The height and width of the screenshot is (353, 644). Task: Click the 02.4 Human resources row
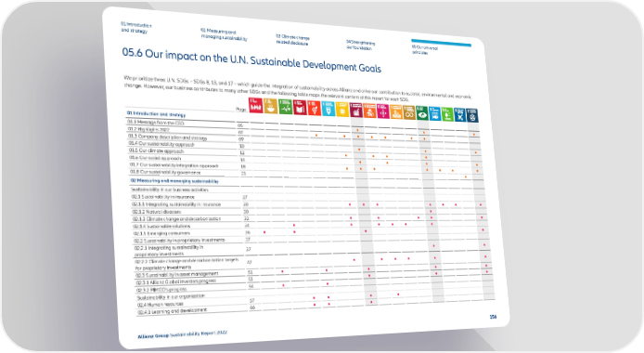click(196, 304)
